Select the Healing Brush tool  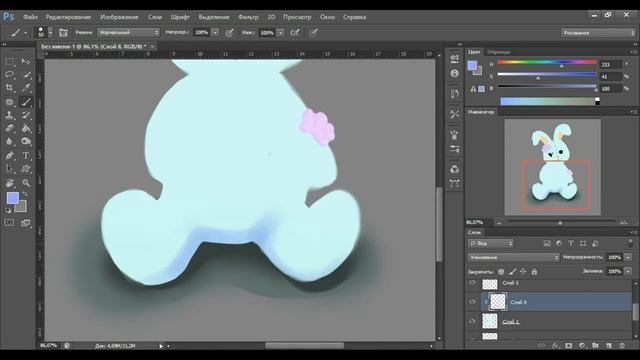9,102
